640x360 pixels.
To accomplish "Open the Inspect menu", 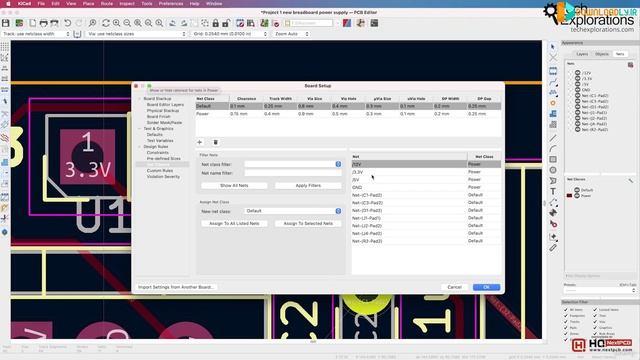I will click(127, 4).
